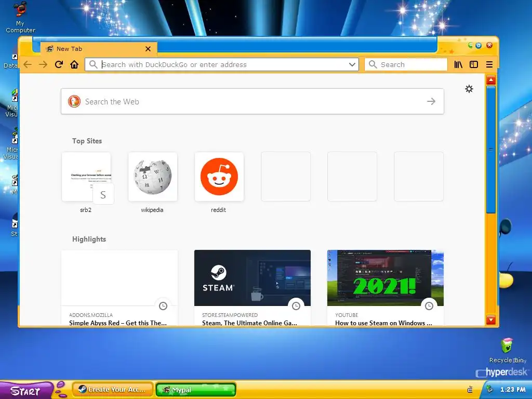
Task: Open My Computer desktop icon
Action: point(20,17)
